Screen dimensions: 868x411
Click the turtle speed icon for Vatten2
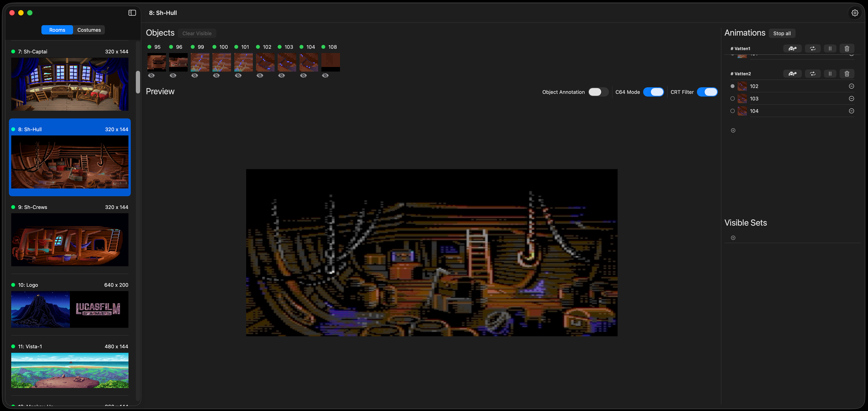tap(792, 73)
